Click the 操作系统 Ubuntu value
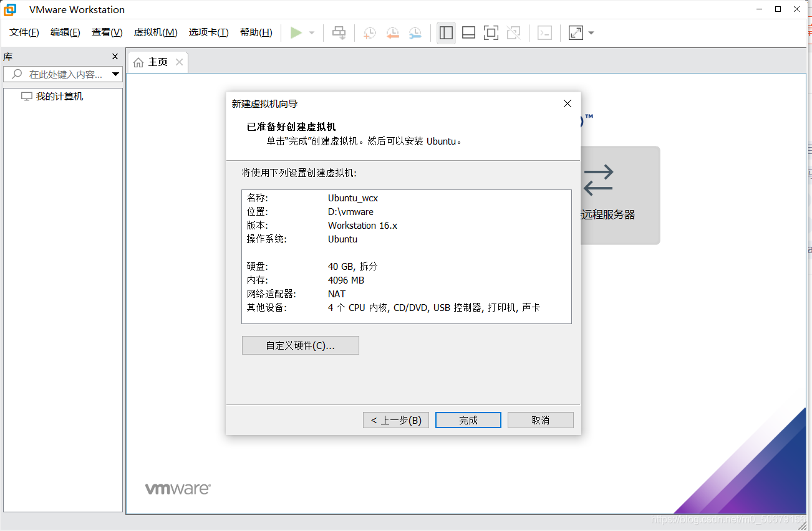The height and width of the screenshot is (531, 812). point(343,239)
